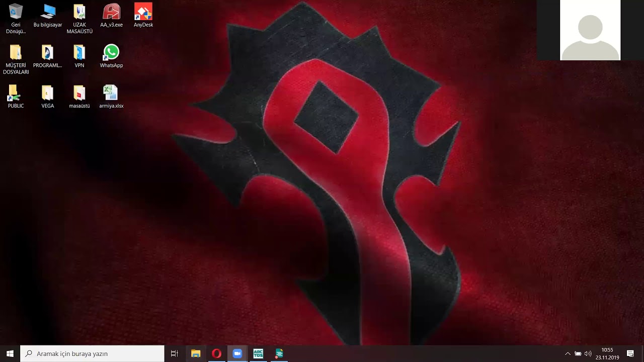Switch to the Zoom app in taskbar

[x=237, y=353]
